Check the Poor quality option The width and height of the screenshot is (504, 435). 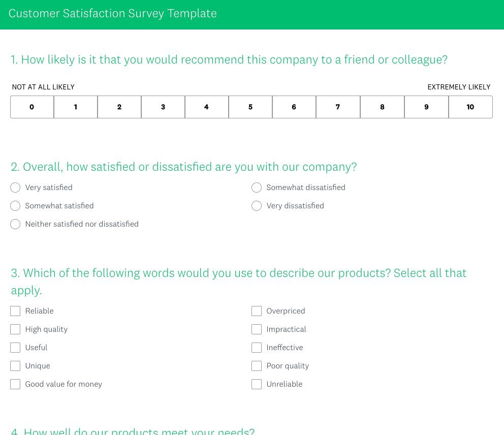coord(257,366)
